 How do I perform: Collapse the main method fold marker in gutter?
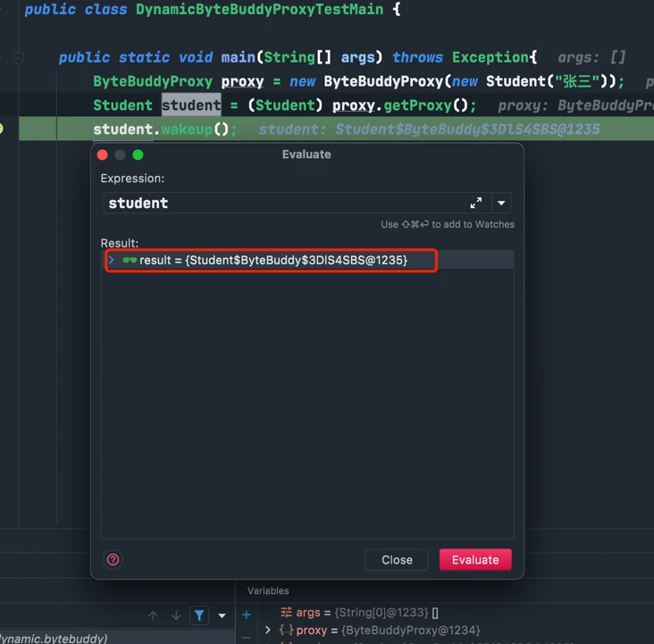click(x=19, y=57)
